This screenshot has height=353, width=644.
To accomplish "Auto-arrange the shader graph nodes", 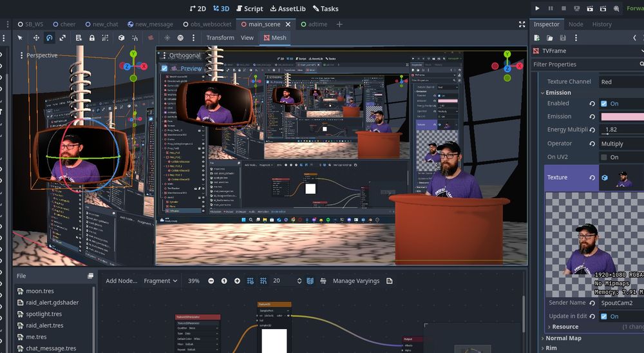I will click(323, 281).
